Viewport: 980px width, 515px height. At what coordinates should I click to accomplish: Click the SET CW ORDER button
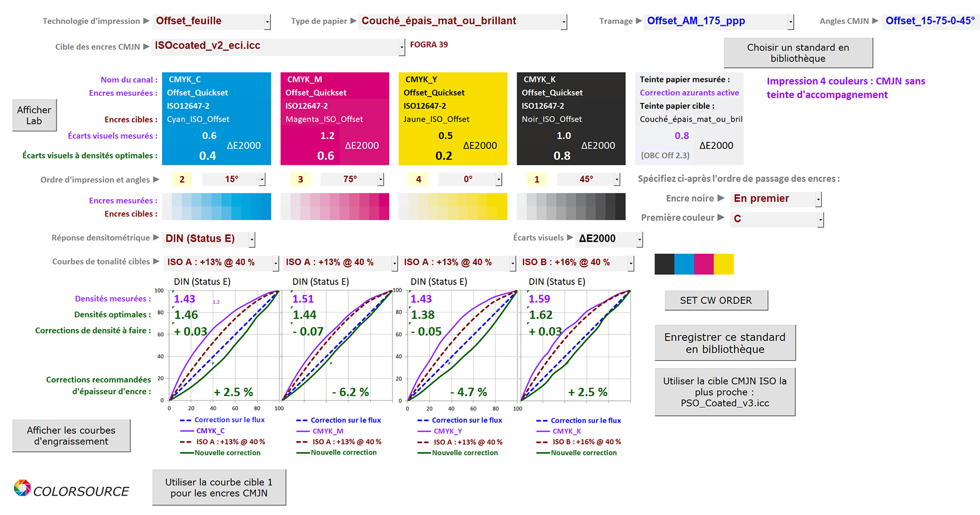pos(716,301)
